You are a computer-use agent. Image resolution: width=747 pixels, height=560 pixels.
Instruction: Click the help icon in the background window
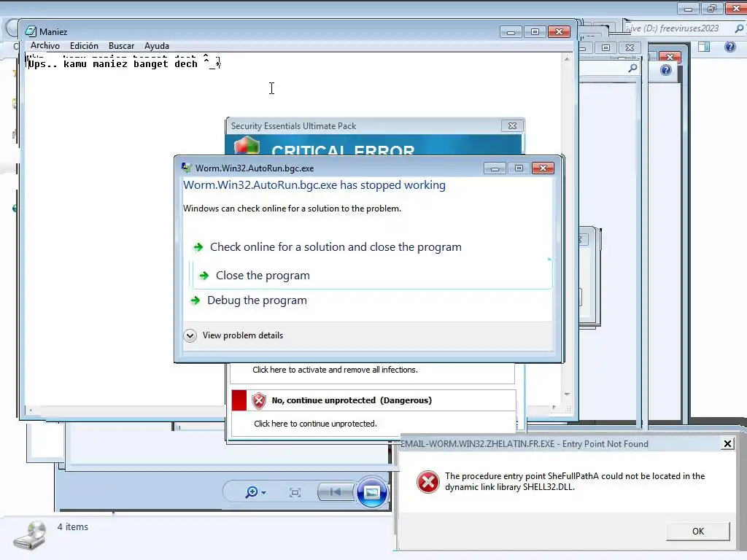(x=665, y=71)
